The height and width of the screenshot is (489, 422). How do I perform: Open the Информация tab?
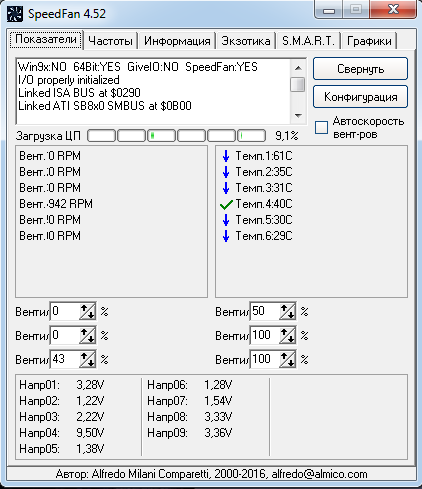(177, 41)
